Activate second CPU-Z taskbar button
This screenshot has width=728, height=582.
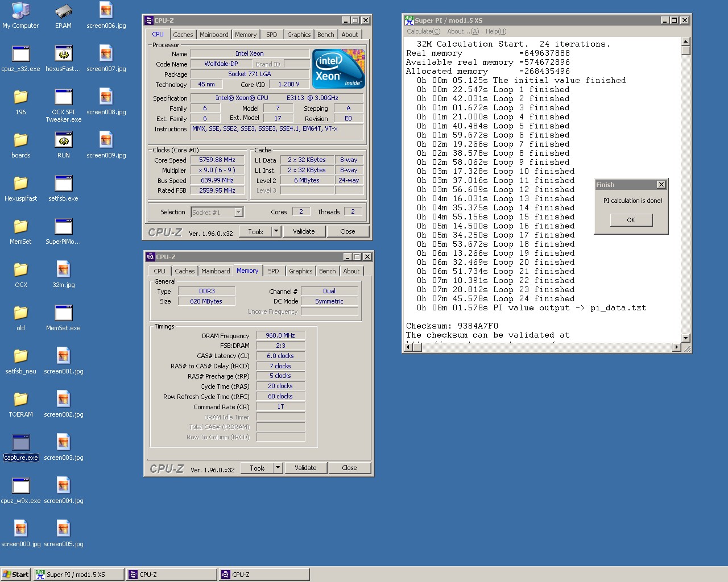point(264,575)
